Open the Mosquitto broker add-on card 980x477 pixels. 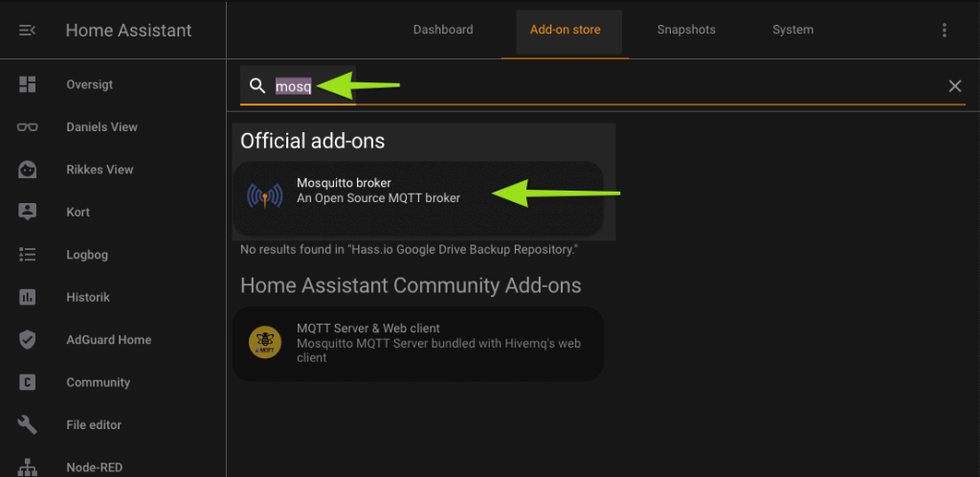tap(418, 197)
